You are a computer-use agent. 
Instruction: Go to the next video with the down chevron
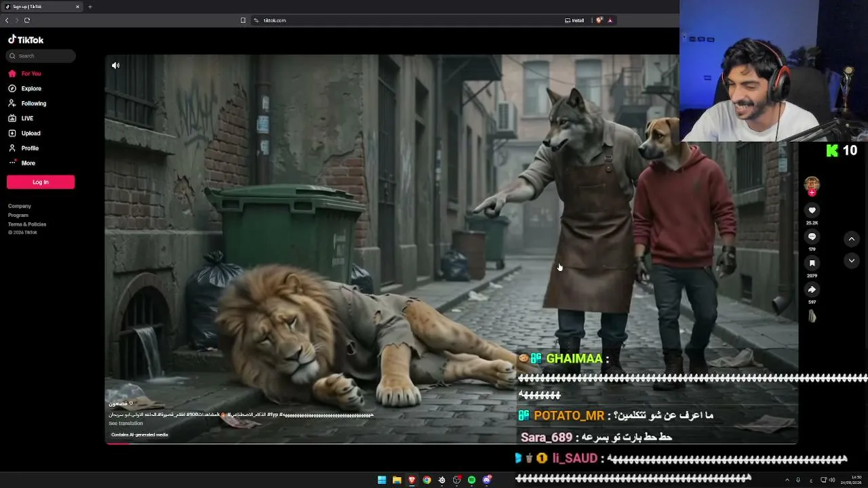(852, 260)
